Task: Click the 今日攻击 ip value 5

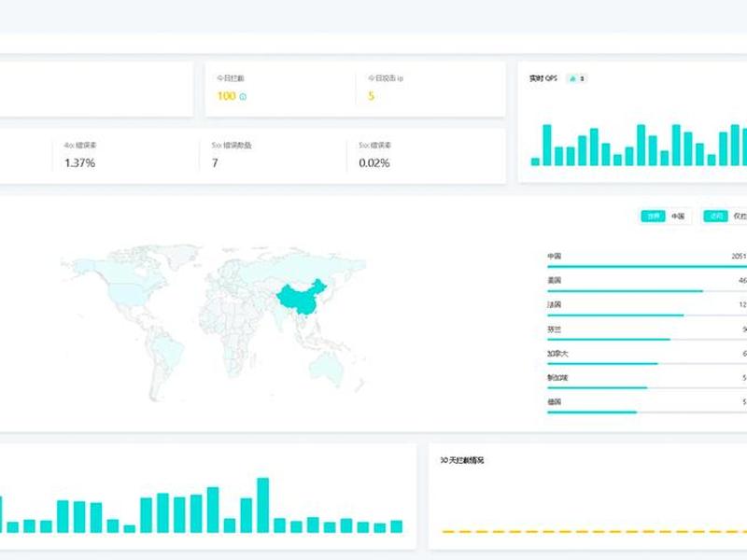Action: click(371, 96)
